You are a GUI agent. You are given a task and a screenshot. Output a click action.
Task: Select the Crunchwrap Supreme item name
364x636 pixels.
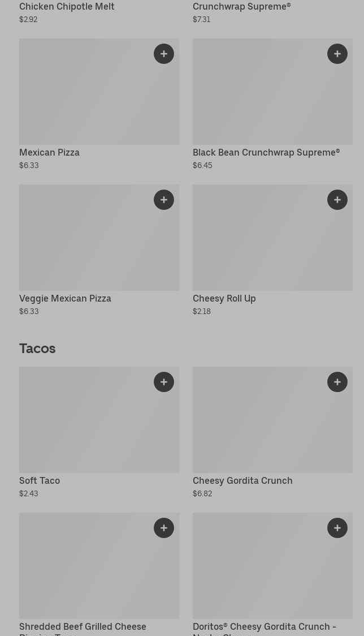pyautogui.click(x=241, y=7)
